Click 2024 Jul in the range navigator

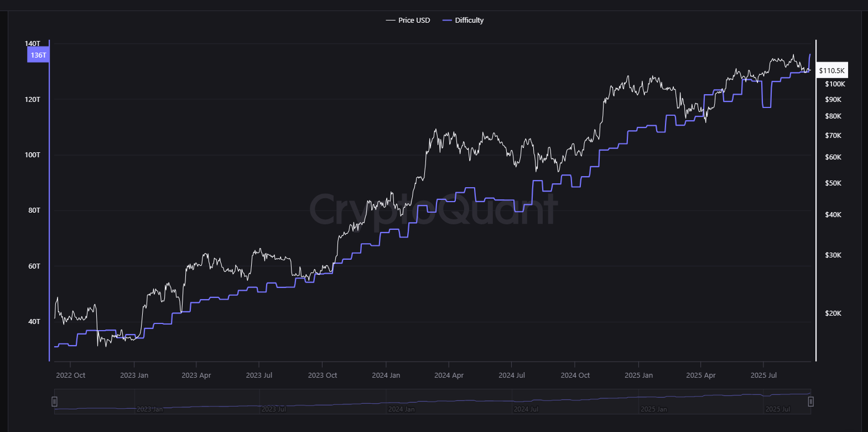tap(526, 409)
